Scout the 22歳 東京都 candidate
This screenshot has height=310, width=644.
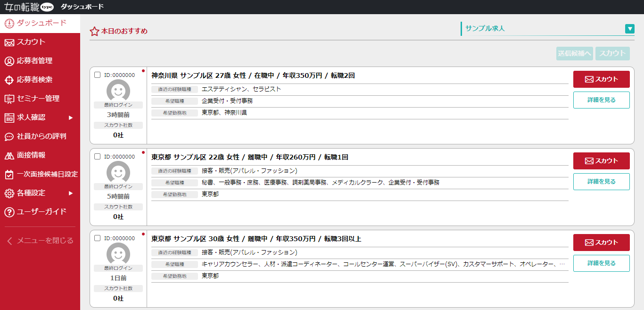click(601, 161)
